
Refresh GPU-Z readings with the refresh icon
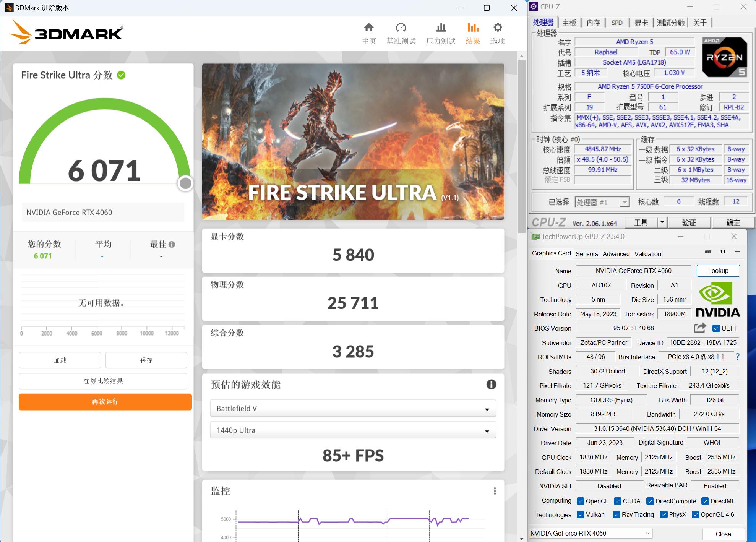click(x=723, y=252)
